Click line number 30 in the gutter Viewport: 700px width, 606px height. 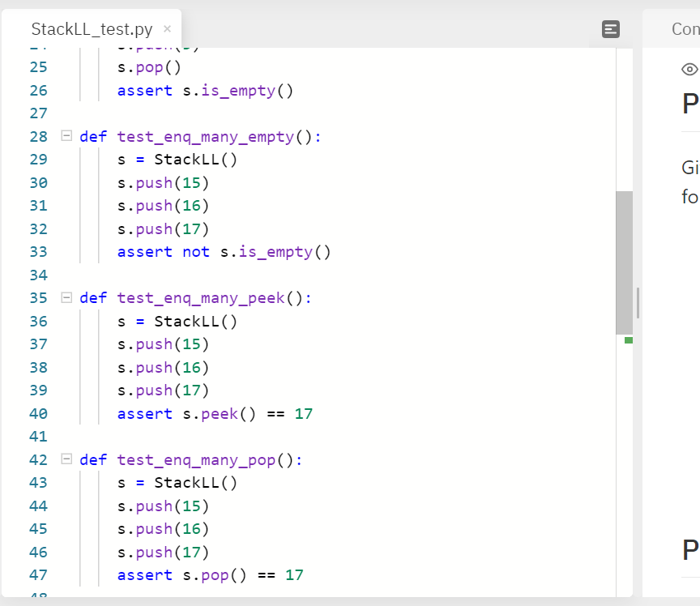tap(38, 182)
